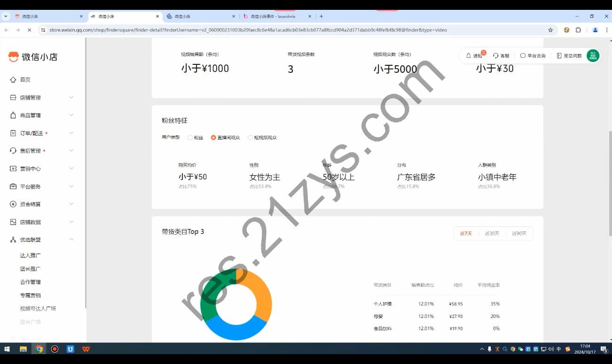The height and width of the screenshot is (364, 612).
Task: Click the browser address bar URL
Action: point(248,30)
